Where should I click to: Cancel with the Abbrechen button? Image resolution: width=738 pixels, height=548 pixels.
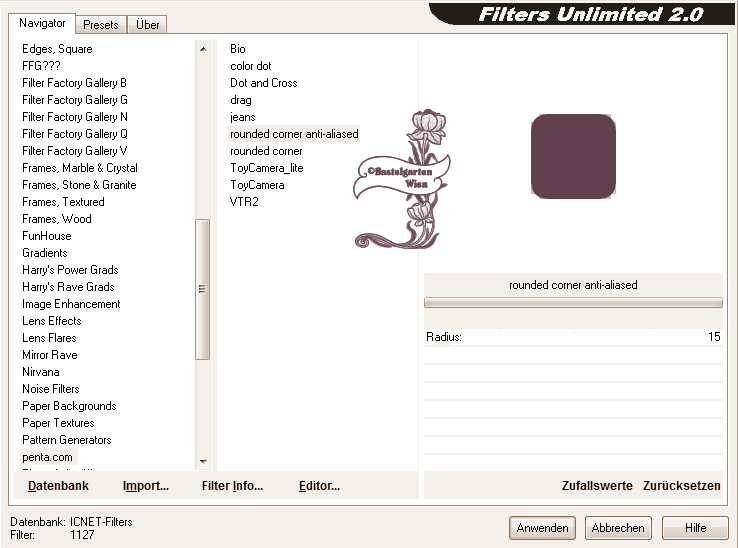[x=618, y=528]
